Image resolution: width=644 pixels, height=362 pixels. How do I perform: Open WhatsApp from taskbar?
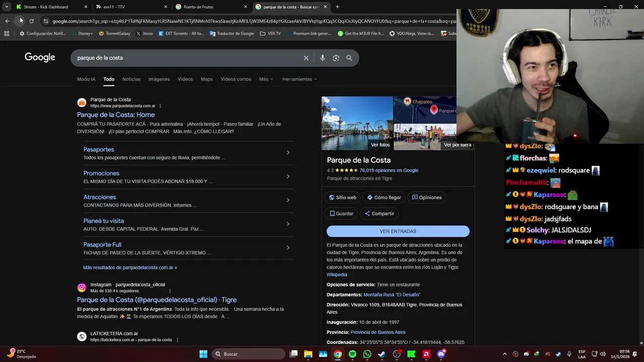click(x=367, y=354)
